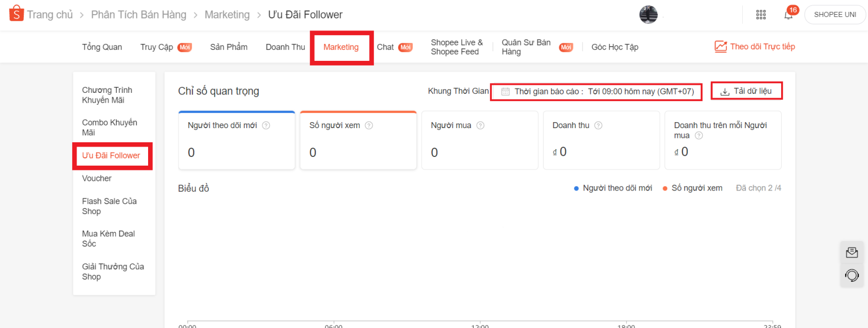Click the user profile avatar
This screenshot has height=328, width=868.
[x=648, y=15]
